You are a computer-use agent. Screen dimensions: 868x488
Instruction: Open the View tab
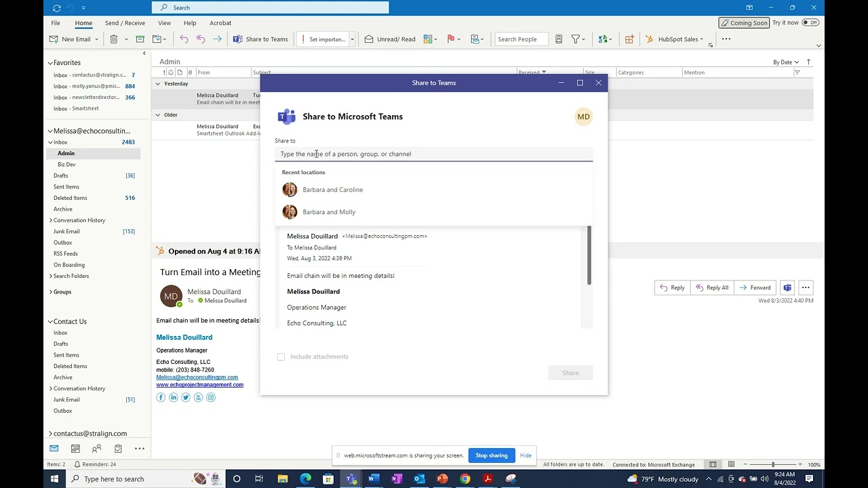[x=163, y=23]
